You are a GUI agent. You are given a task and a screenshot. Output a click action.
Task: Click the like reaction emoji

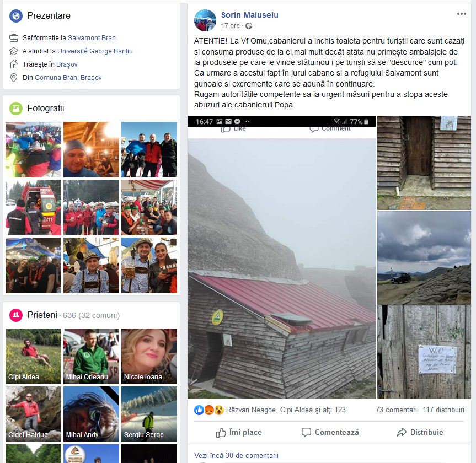click(199, 410)
